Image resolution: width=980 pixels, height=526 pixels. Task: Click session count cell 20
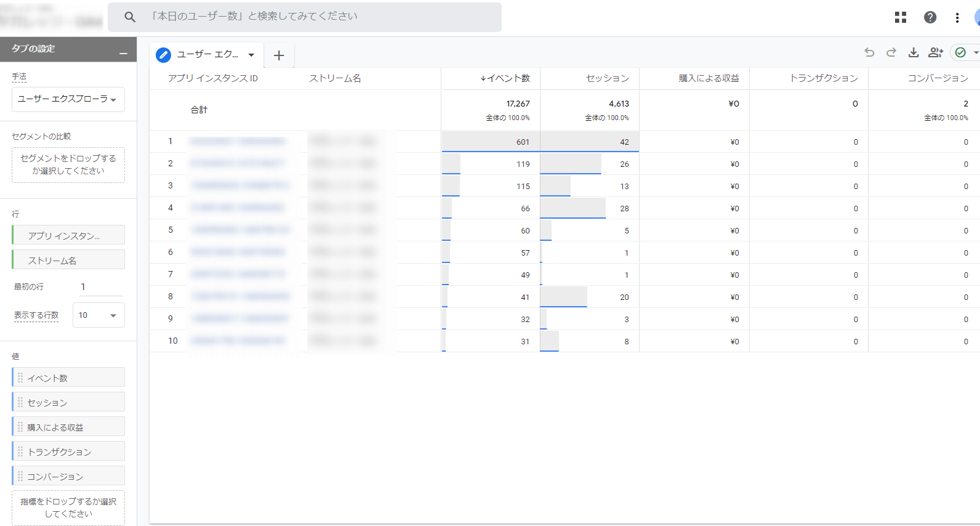coord(624,297)
